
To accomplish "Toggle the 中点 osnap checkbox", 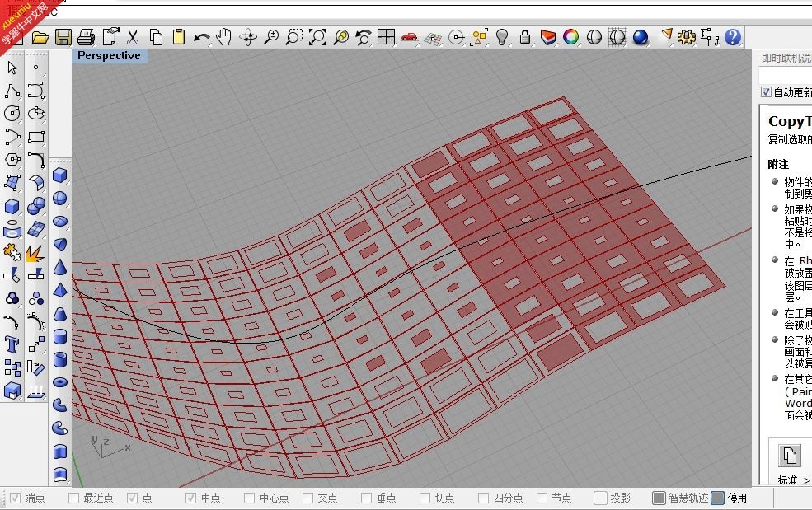I will point(191,498).
